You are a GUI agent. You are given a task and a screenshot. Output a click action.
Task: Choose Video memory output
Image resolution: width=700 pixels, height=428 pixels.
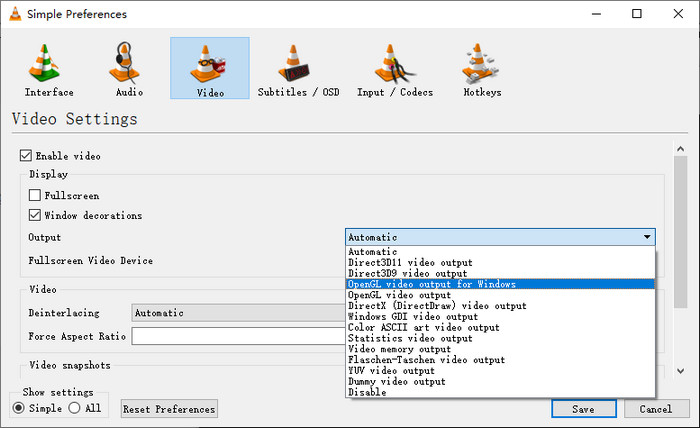[x=500, y=349]
